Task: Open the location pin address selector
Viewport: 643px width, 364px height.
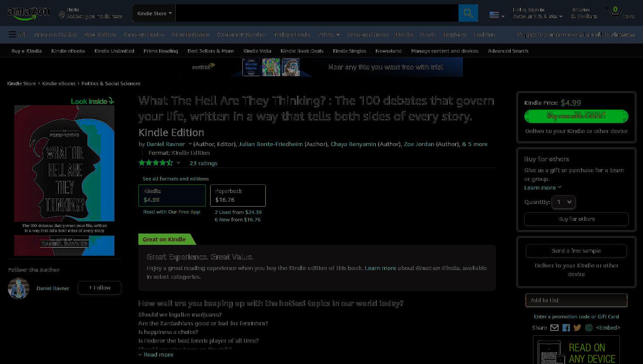Action: pyautogui.click(x=90, y=13)
